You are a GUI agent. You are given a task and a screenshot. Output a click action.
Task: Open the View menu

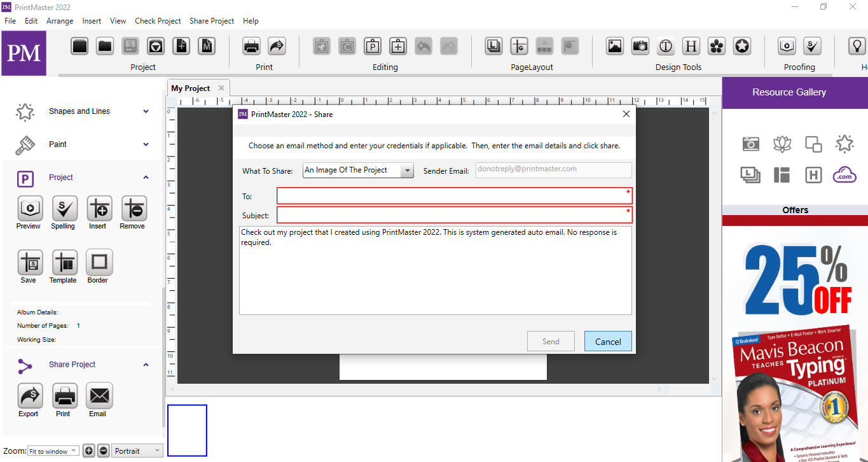118,21
